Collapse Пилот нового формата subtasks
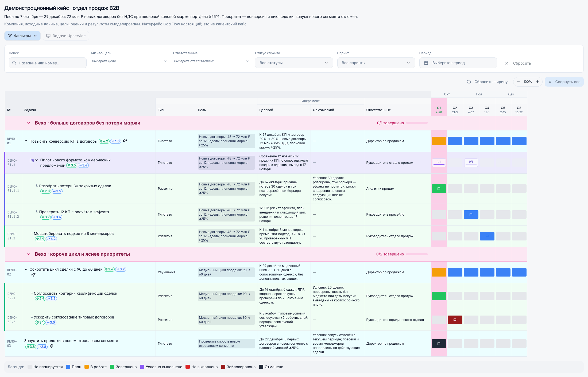 pyautogui.click(x=37, y=160)
